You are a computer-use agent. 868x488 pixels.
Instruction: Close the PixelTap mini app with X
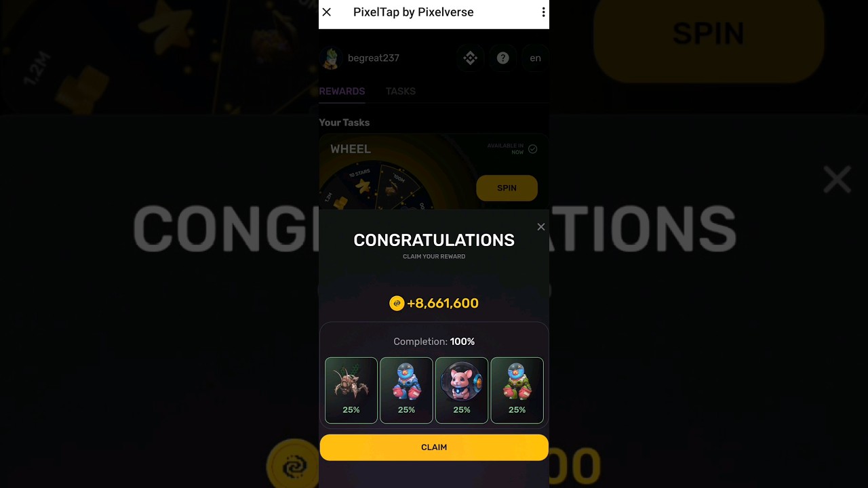point(327,12)
